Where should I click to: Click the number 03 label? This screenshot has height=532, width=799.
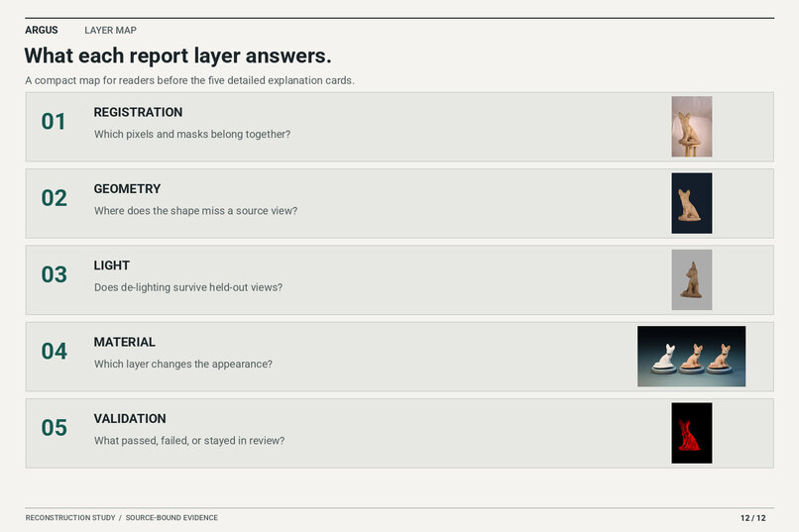(x=54, y=274)
